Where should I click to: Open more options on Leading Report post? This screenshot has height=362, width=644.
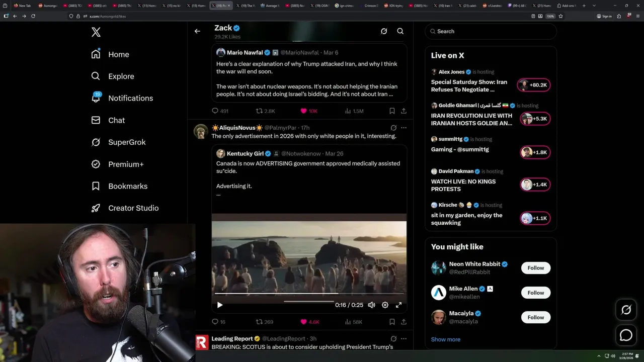click(x=404, y=339)
